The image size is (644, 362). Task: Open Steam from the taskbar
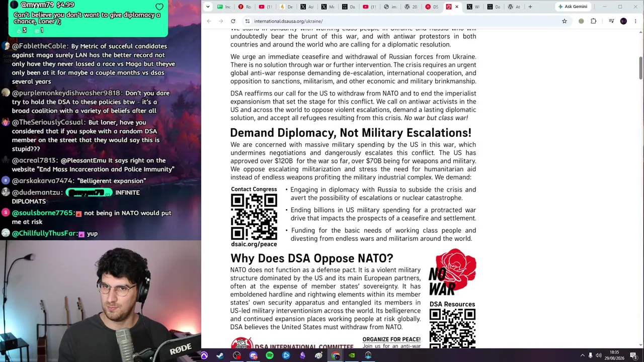220,355
